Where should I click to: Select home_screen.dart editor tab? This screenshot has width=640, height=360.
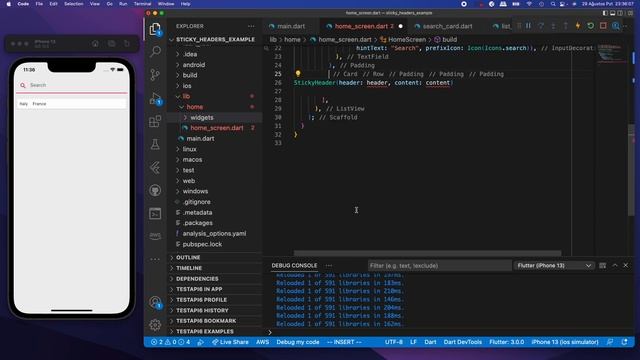pos(362,26)
